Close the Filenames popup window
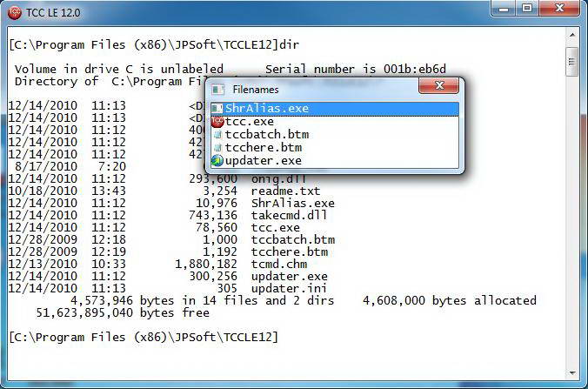The height and width of the screenshot is (389, 588). (x=438, y=86)
